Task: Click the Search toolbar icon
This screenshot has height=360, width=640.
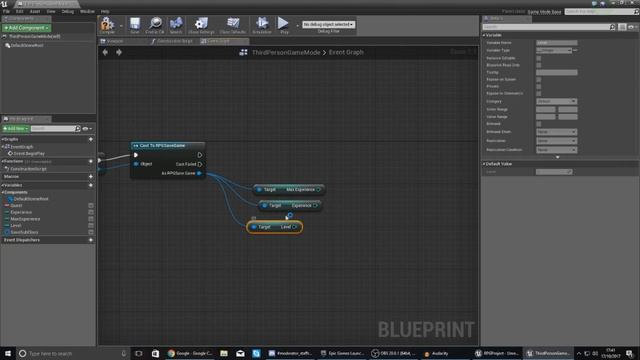Action: (x=176, y=25)
